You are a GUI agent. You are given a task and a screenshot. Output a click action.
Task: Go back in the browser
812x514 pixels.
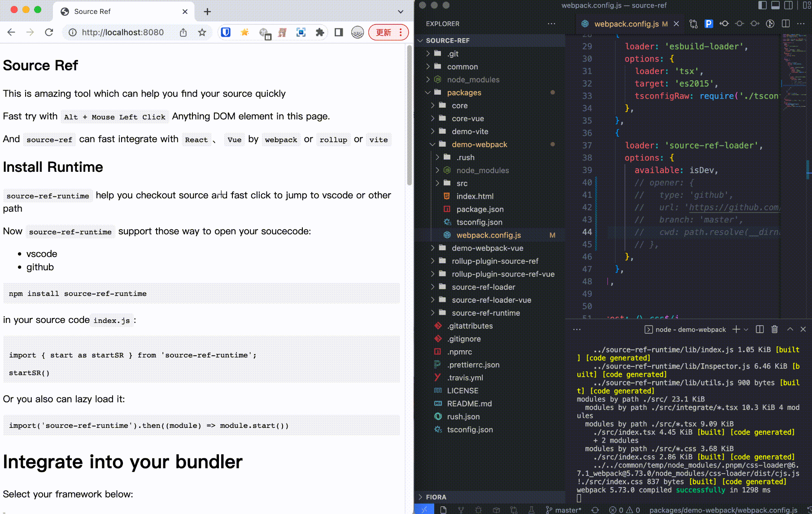click(11, 32)
